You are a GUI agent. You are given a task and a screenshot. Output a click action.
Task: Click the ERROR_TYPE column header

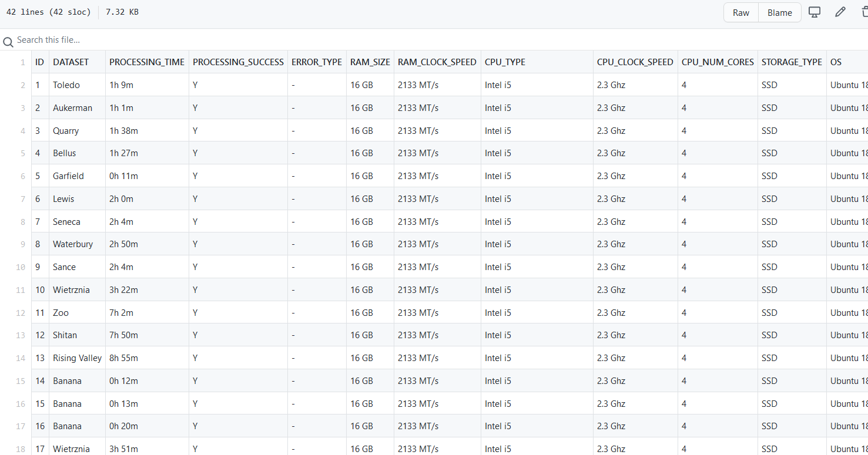click(317, 62)
